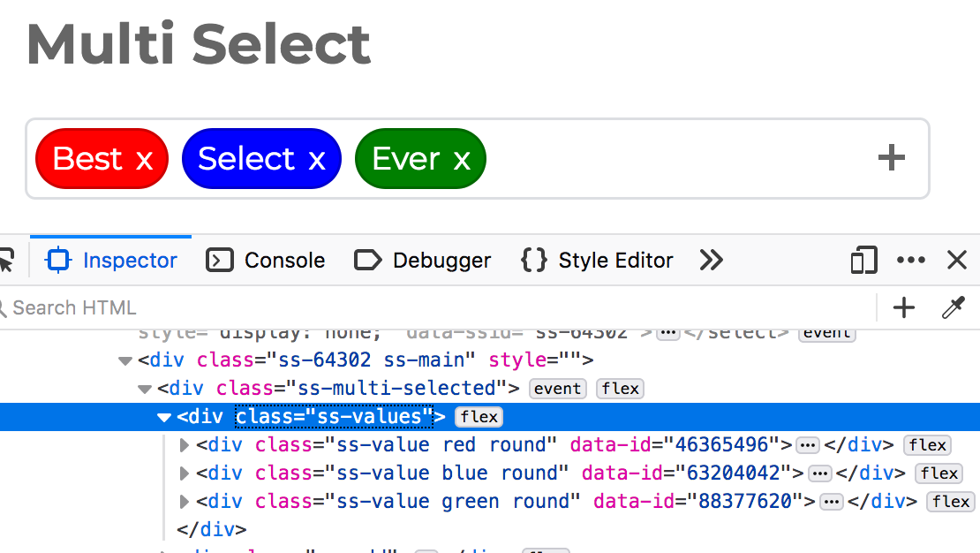
Task: Remove the red Best tag
Action: pos(145,160)
